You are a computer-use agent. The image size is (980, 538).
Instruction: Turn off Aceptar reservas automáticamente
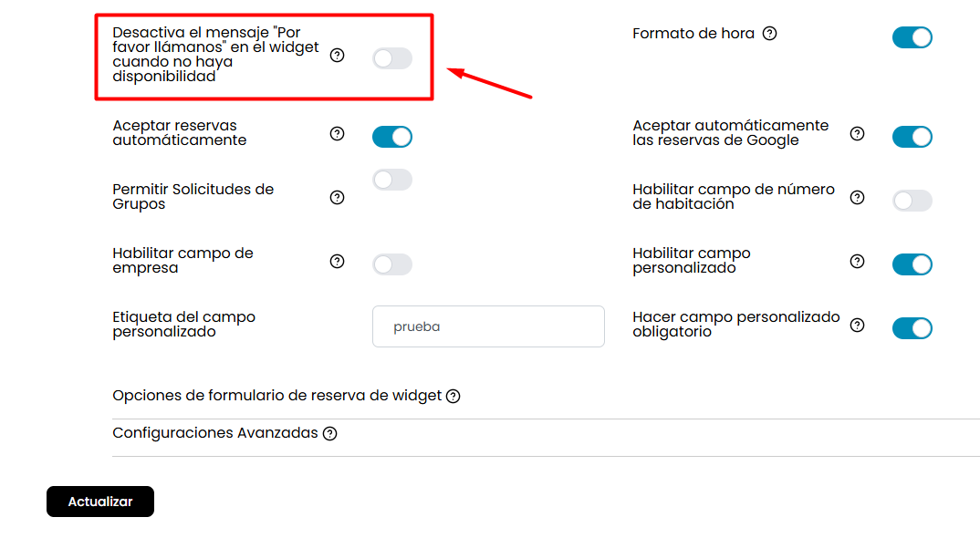click(x=391, y=137)
